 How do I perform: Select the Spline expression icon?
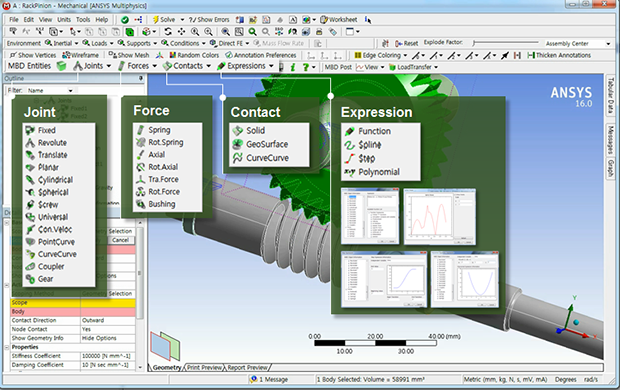click(x=349, y=145)
